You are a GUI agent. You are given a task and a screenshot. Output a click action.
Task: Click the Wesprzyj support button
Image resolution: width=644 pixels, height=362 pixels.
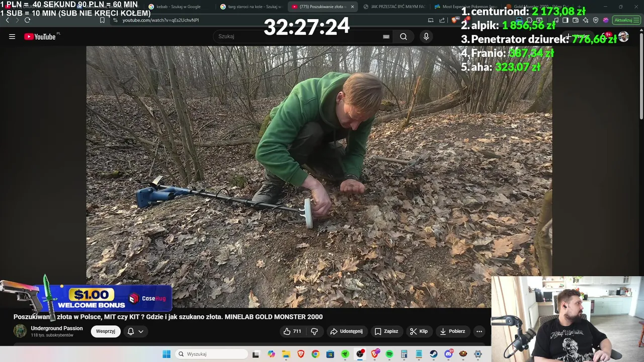click(x=106, y=331)
